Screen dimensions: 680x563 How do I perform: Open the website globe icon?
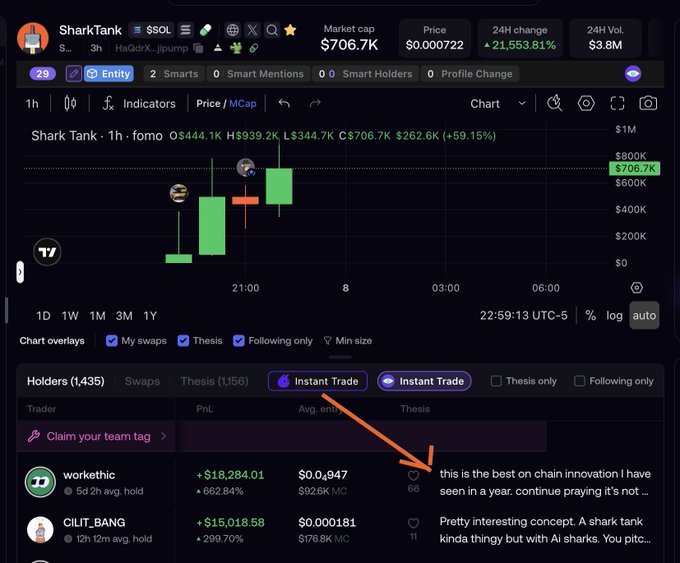tap(233, 30)
